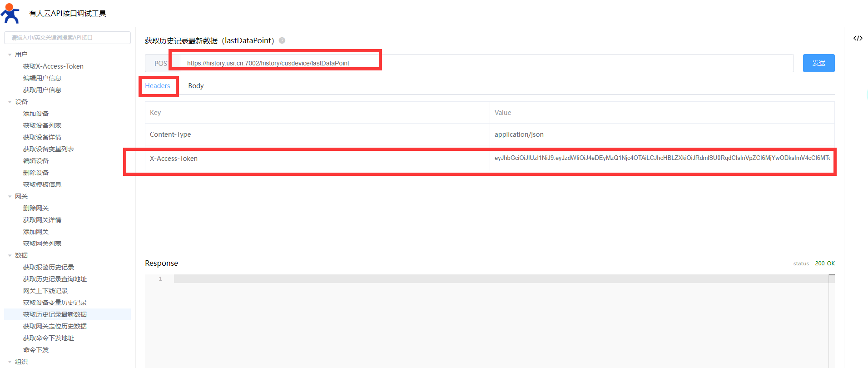Click the USR cloud logo icon
The image size is (868, 368).
pyautogui.click(x=10, y=13)
